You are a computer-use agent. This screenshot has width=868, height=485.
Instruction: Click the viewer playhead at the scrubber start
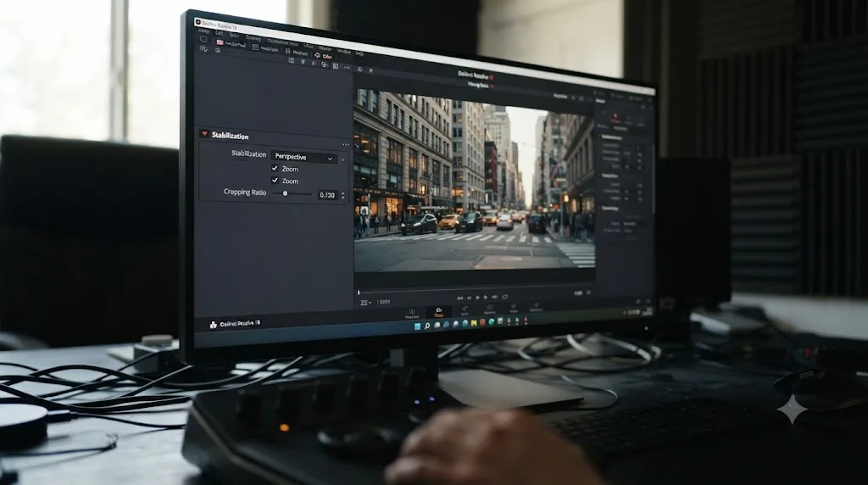click(359, 293)
